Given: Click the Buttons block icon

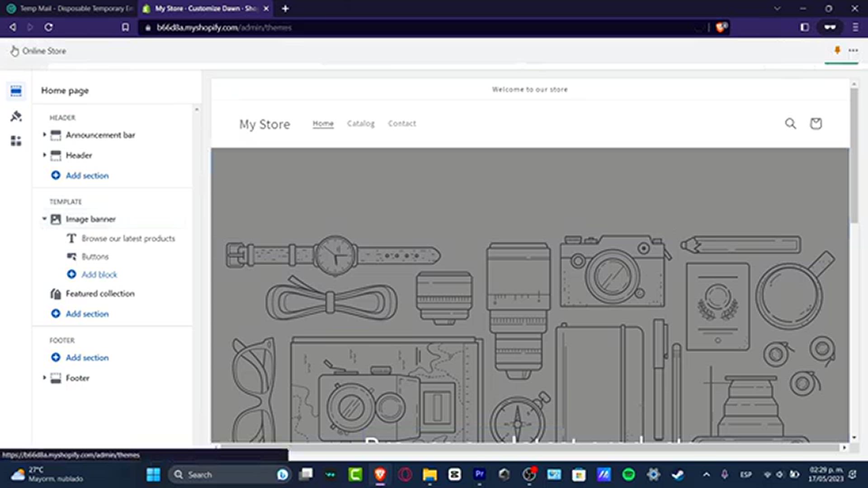Looking at the screenshot, I should point(71,257).
